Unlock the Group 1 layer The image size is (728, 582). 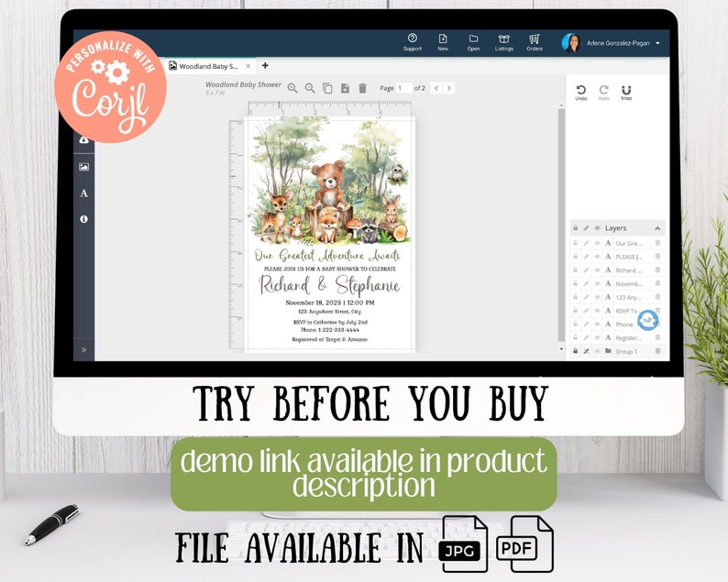(x=575, y=351)
